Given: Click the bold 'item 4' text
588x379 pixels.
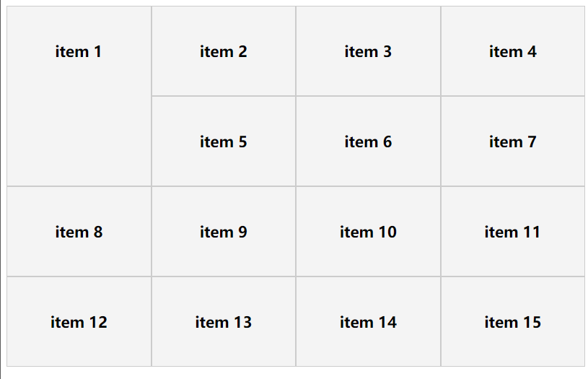Looking at the screenshot, I should (512, 51).
